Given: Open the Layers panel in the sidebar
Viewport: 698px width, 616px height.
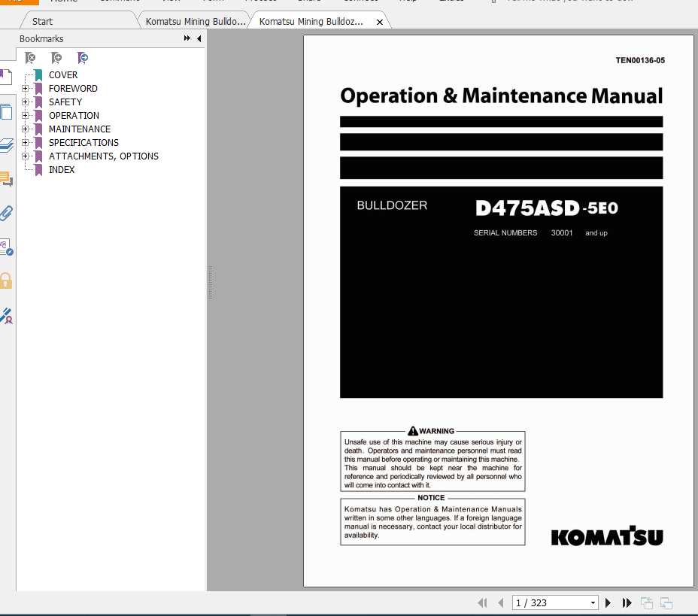Looking at the screenshot, I should tap(8, 144).
